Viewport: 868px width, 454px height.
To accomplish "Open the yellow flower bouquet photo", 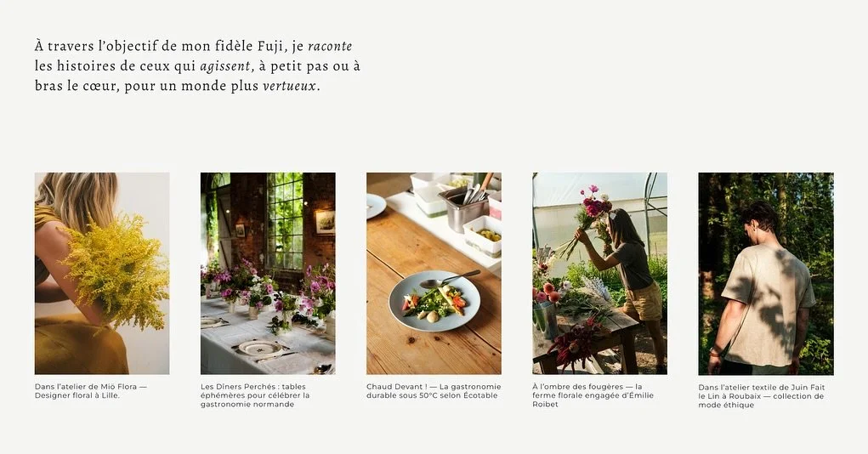I will tap(102, 274).
